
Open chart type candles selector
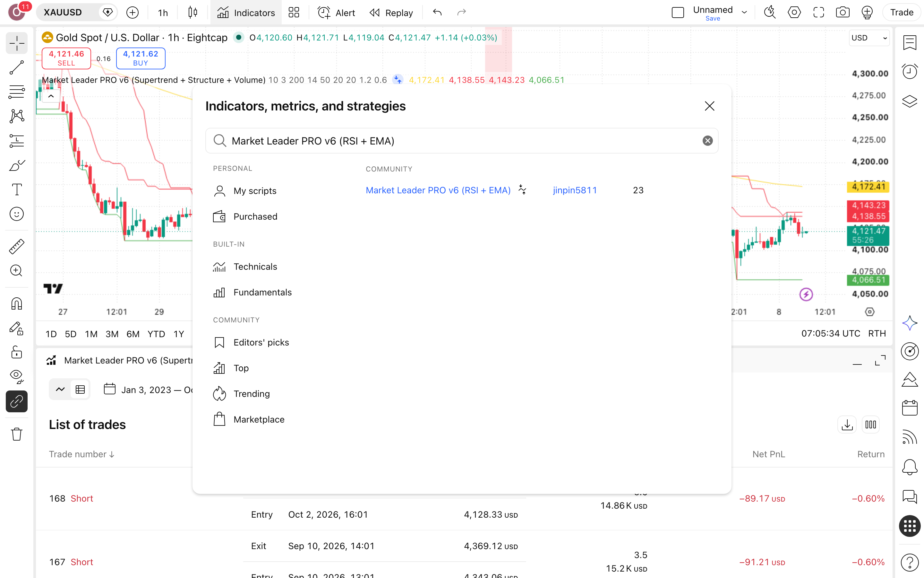pyautogui.click(x=193, y=13)
